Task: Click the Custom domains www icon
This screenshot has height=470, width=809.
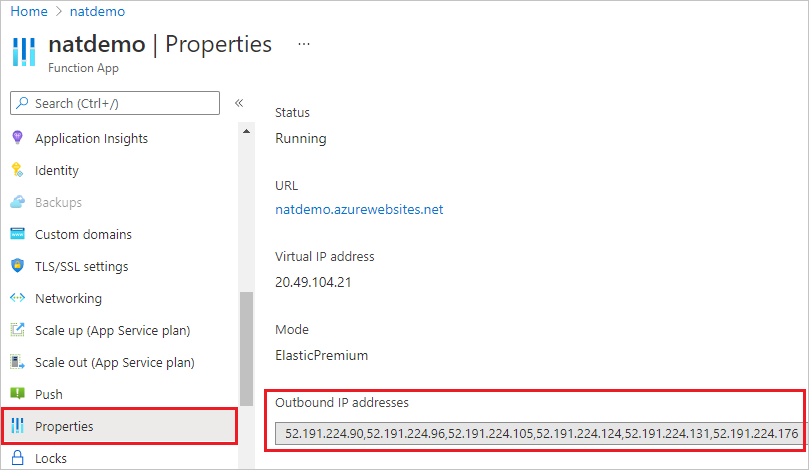Action: [x=18, y=234]
